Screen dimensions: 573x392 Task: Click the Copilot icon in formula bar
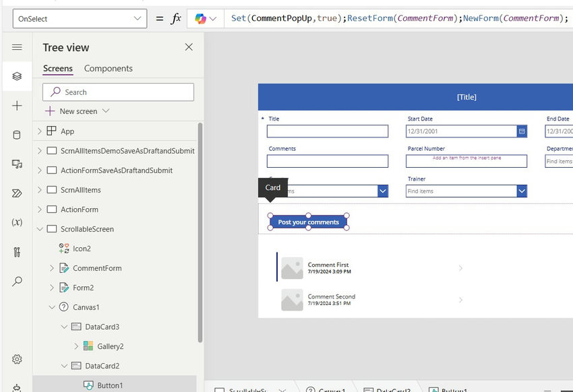(200, 18)
